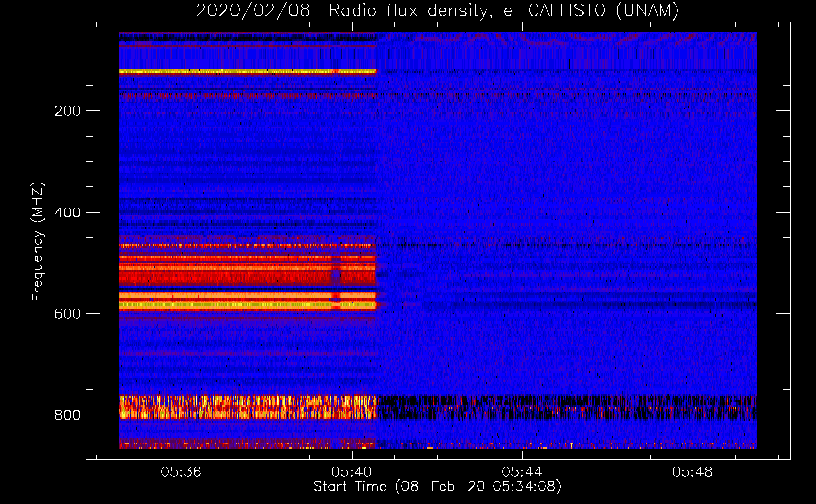Click the '600' frequency tick label
The height and width of the screenshot is (504, 816).
click(x=68, y=313)
